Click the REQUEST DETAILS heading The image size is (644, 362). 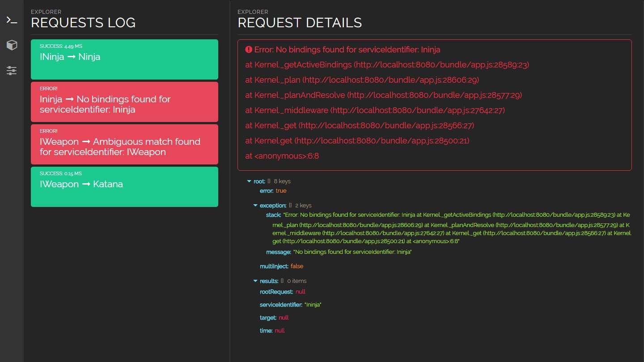point(300,22)
